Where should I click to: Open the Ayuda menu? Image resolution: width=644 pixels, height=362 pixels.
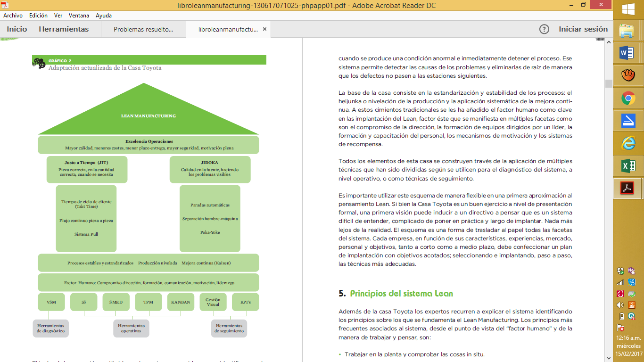click(x=104, y=16)
